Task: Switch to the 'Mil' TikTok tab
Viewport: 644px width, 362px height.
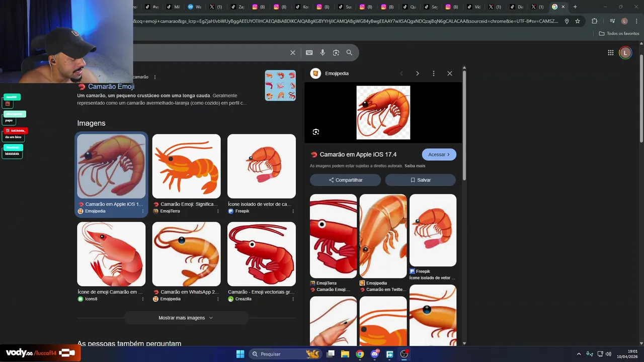Action: point(173,7)
